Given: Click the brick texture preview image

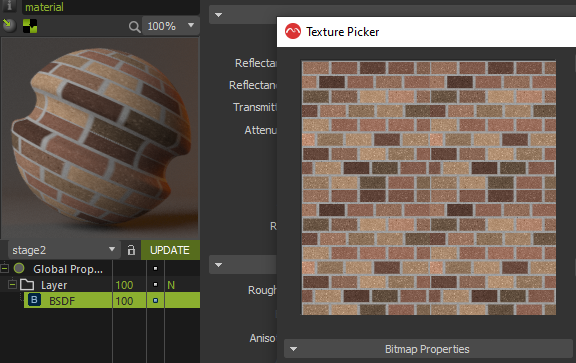Looking at the screenshot, I should (429, 188).
